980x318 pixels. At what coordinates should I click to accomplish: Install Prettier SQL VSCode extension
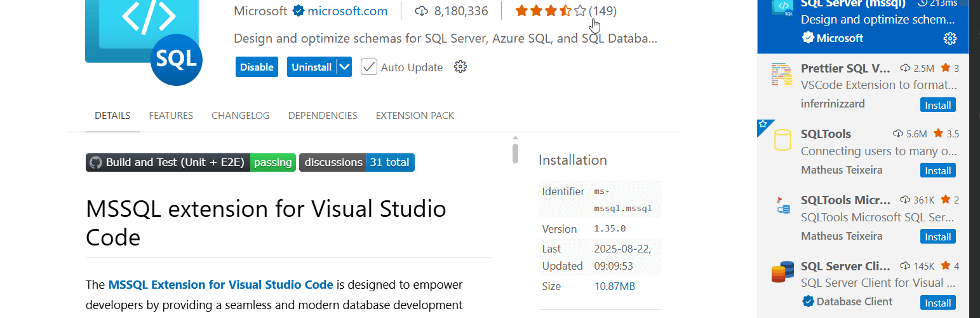click(937, 105)
